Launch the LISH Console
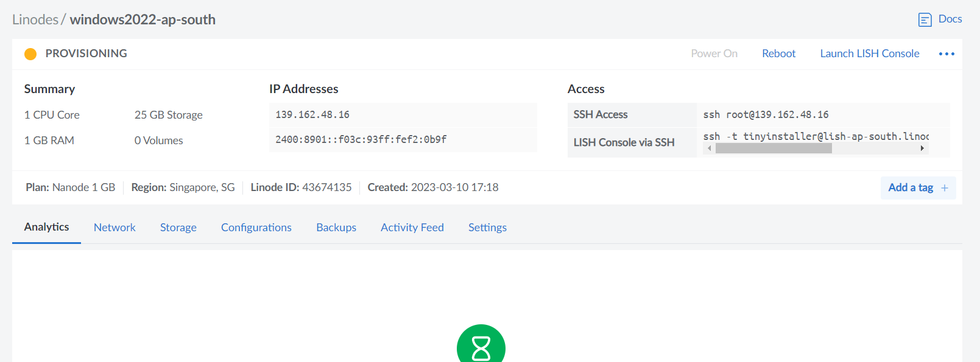This screenshot has width=980, height=362. (869, 54)
